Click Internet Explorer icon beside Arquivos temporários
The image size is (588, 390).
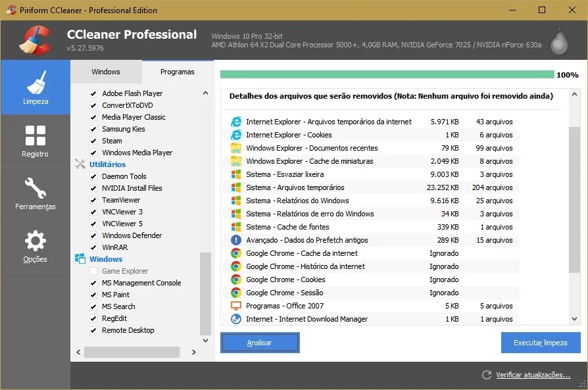[236, 122]
